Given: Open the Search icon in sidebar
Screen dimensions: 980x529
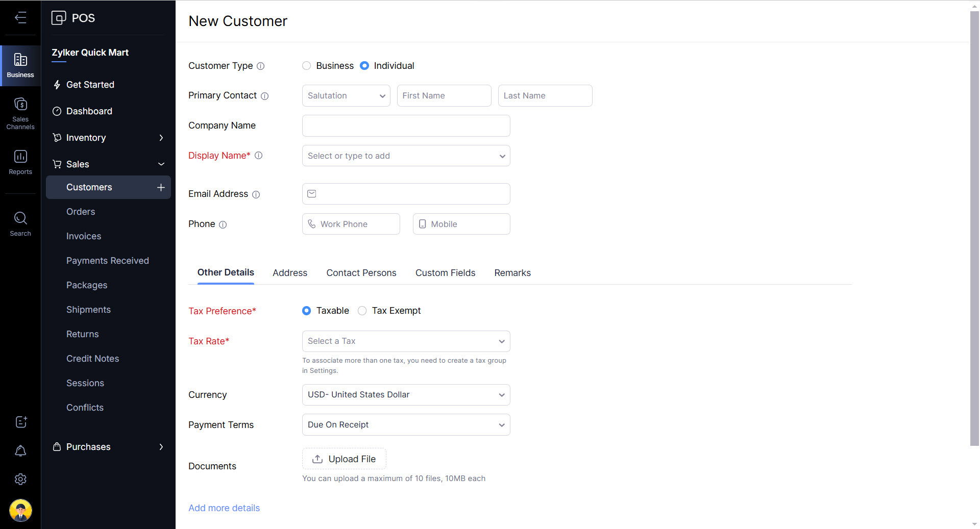Looking at the screenshot, I should click(x=20, y=223).
